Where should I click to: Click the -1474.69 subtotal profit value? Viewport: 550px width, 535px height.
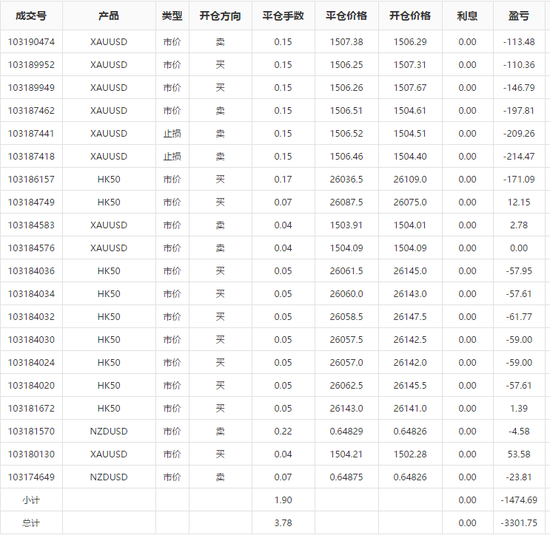point(519,500)
